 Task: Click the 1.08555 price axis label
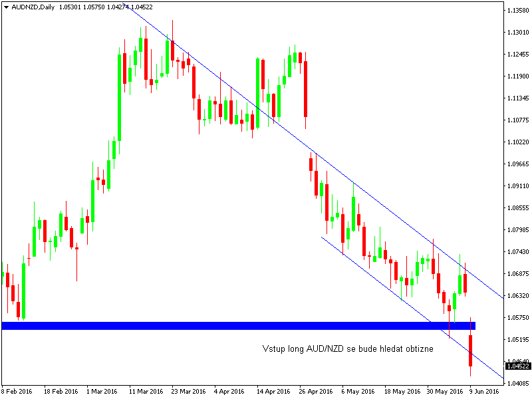(x=518, y=207)
